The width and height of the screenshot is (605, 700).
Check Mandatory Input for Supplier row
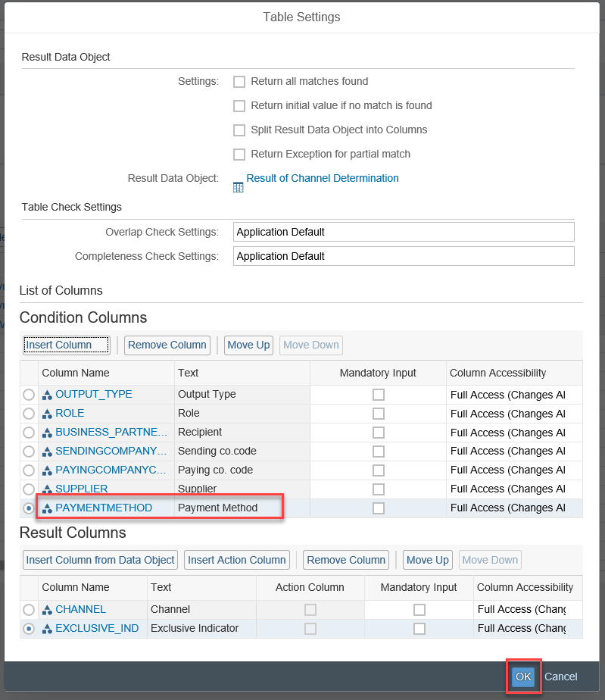click(x=379, y=489)
